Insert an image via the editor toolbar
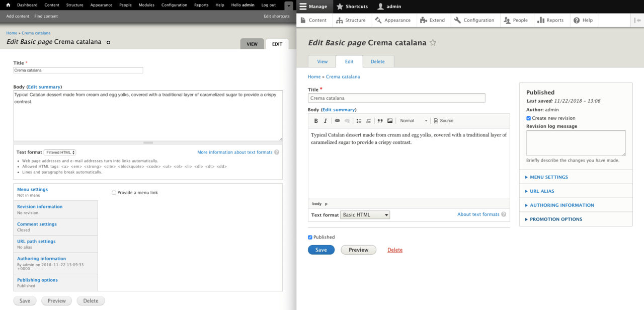 [x=391, y=121]
